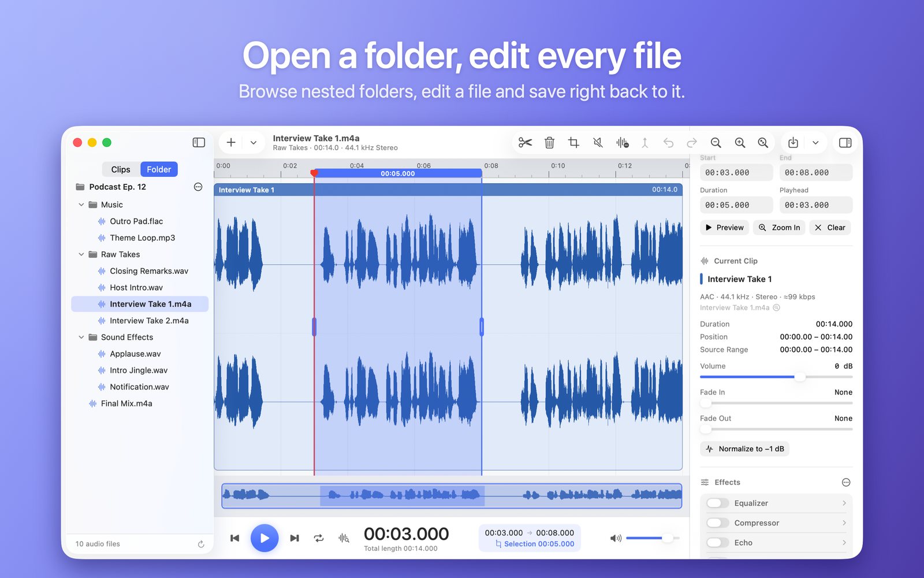Switch to the Clips tab
924x578 pixels.
tap(121, 169)
